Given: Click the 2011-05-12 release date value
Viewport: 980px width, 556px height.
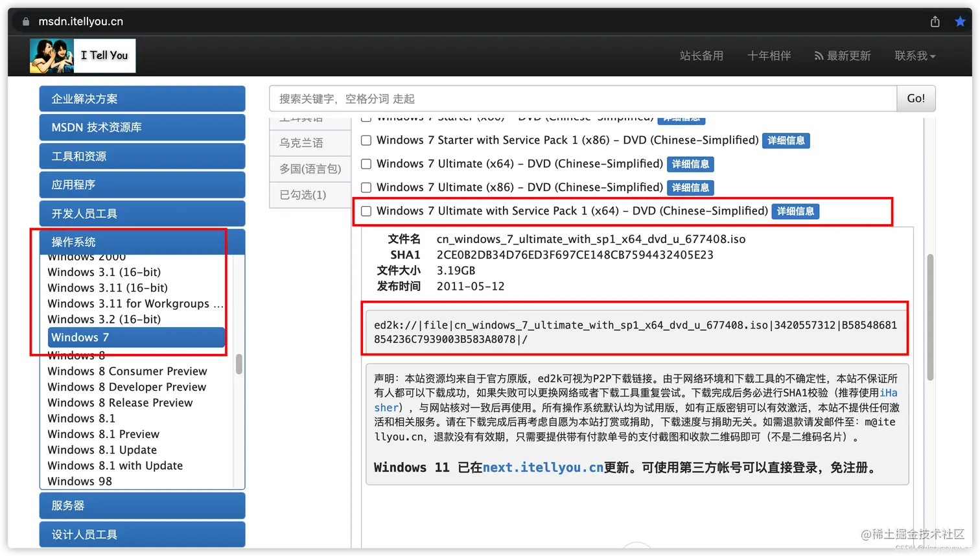Looking at the screenshot, I should click(471, 286).
